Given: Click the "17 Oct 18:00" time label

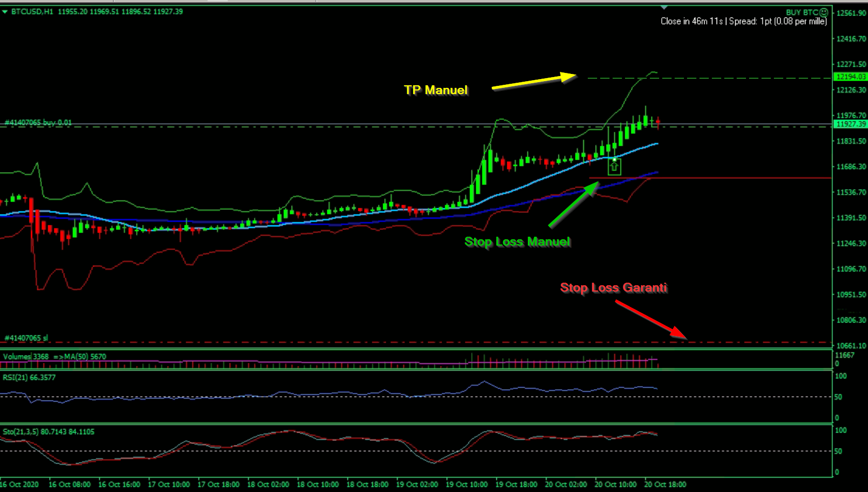Looking at the screenshot, I should click(218, 485).
